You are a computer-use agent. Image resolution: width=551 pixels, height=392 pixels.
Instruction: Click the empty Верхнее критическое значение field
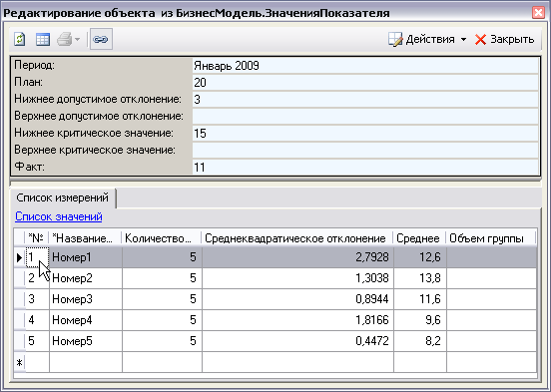click(x=365, y=150)
